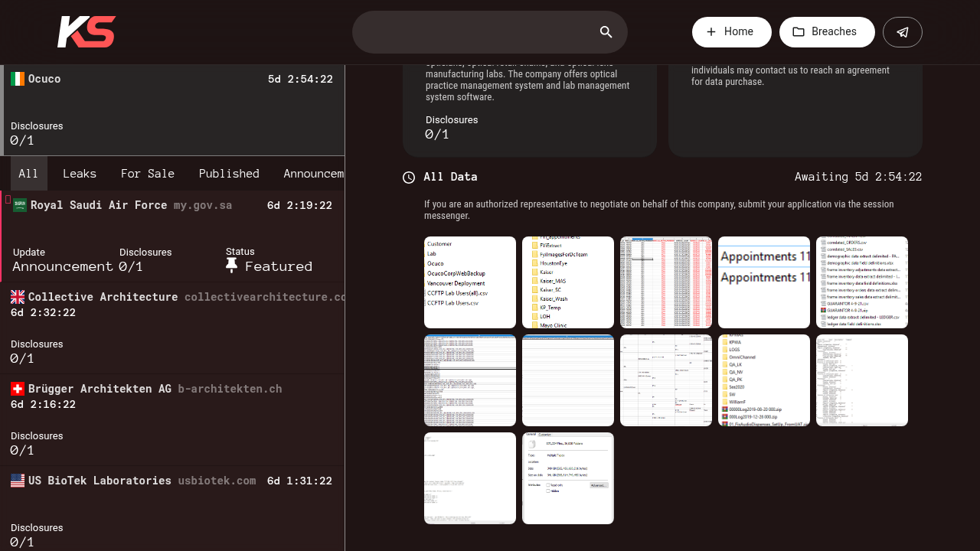Image resolution: width=980 pixels, height=551 pixels.
Task: Switch to the For Sale tab
Action: (x=148, y=174)
